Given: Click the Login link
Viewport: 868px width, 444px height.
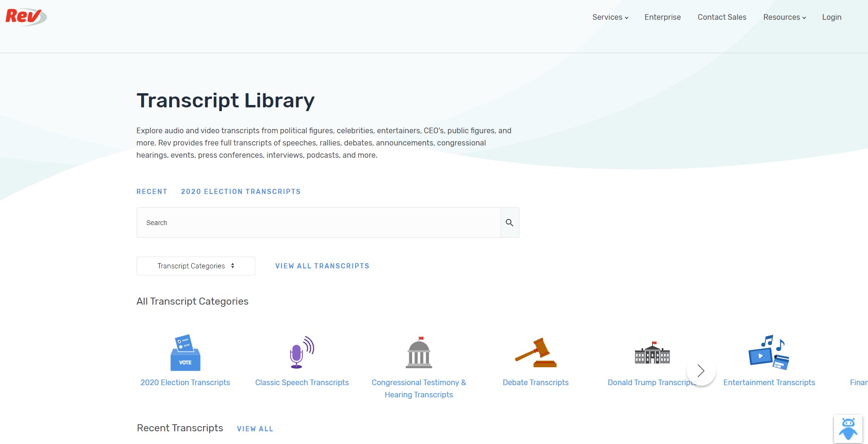Looking at the screenshot, I should pyautogui.click(x=832, y=17).
